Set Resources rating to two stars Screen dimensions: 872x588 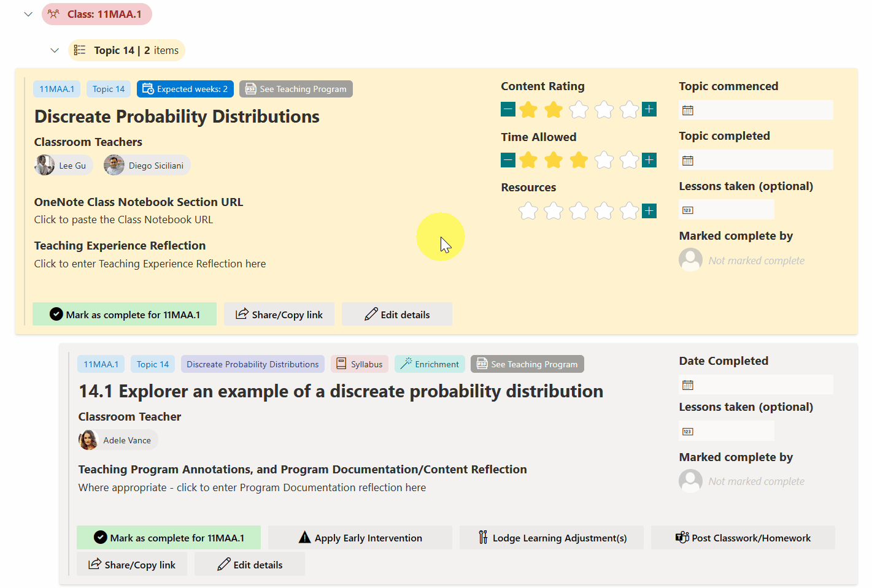(x=554, y=211)
